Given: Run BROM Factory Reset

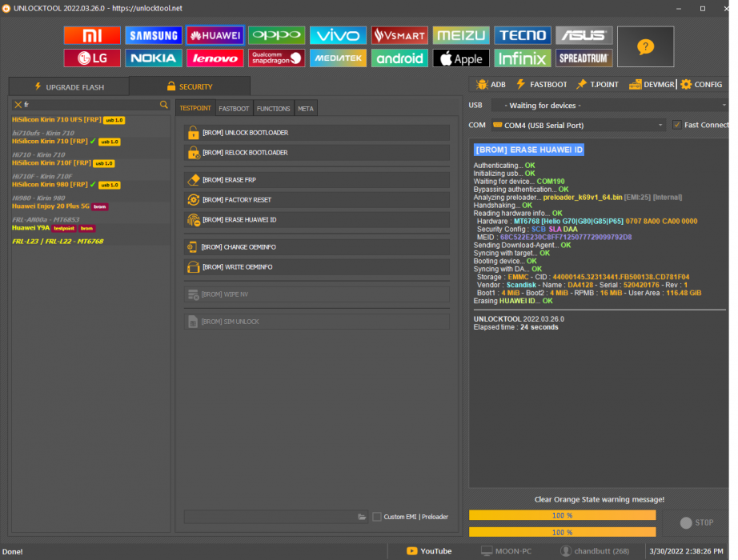Looking at the screenshot, I should 317,199.
